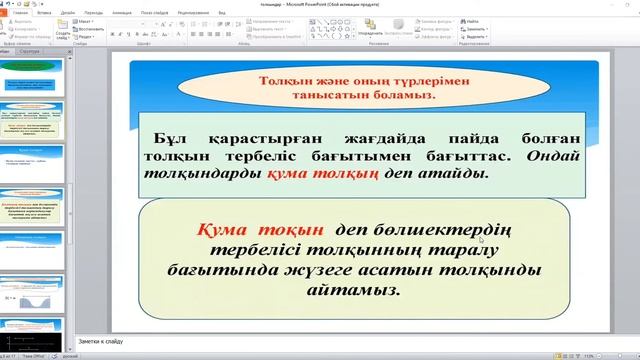Start slideshow from status bar icon
Viewport: 640px width, 360px height.
pos(578,356)
